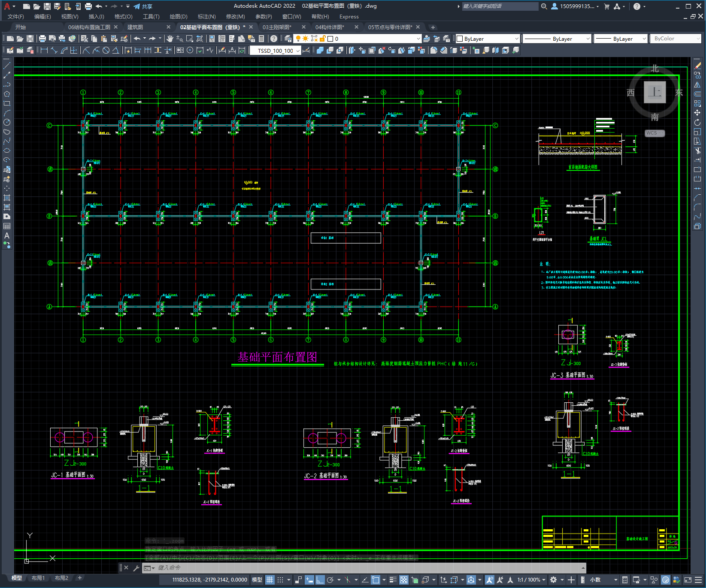706x588 pixels.
Task: Click the Move tool in right toolbar
Action: [x=697, y=113]
